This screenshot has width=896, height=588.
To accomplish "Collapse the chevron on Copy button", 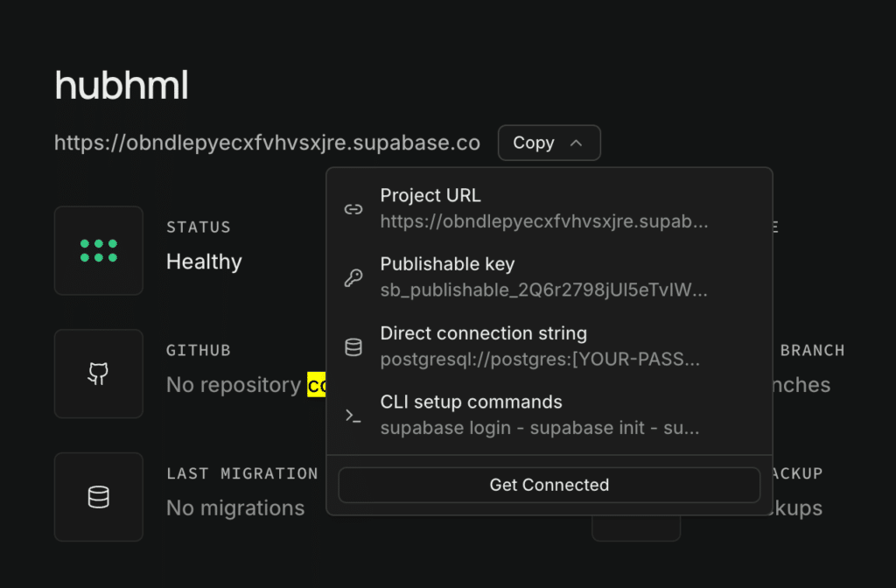I will click(576, 143).
